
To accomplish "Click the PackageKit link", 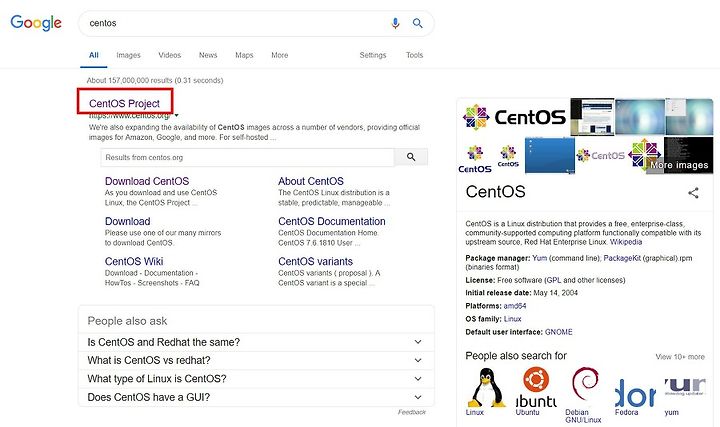I will pos(622,258).
